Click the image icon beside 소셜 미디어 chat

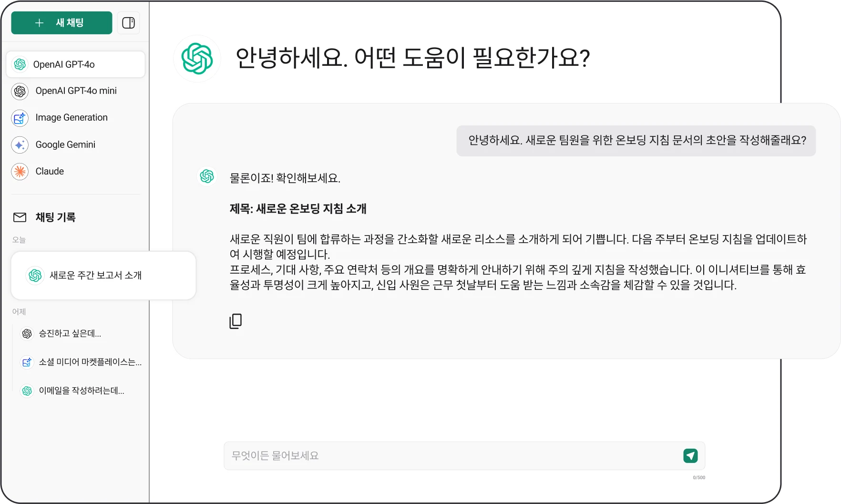click(27, 362)
